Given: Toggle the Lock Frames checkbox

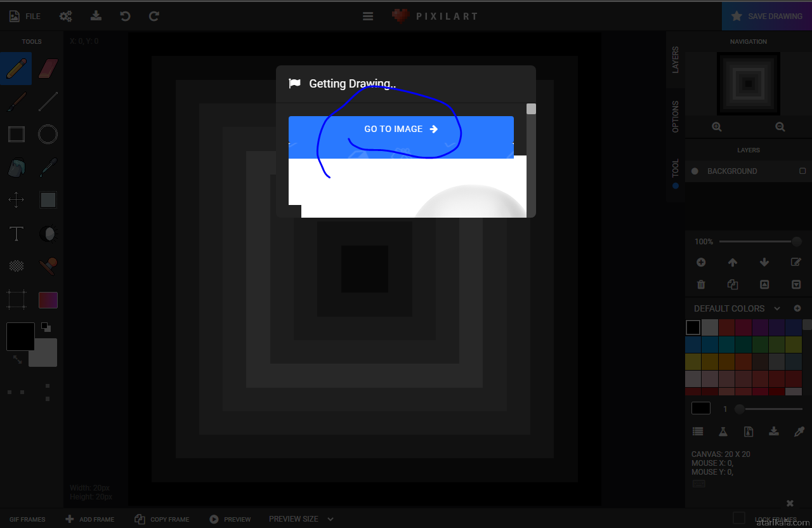Looking at the screenshot, I should (738, 518).
